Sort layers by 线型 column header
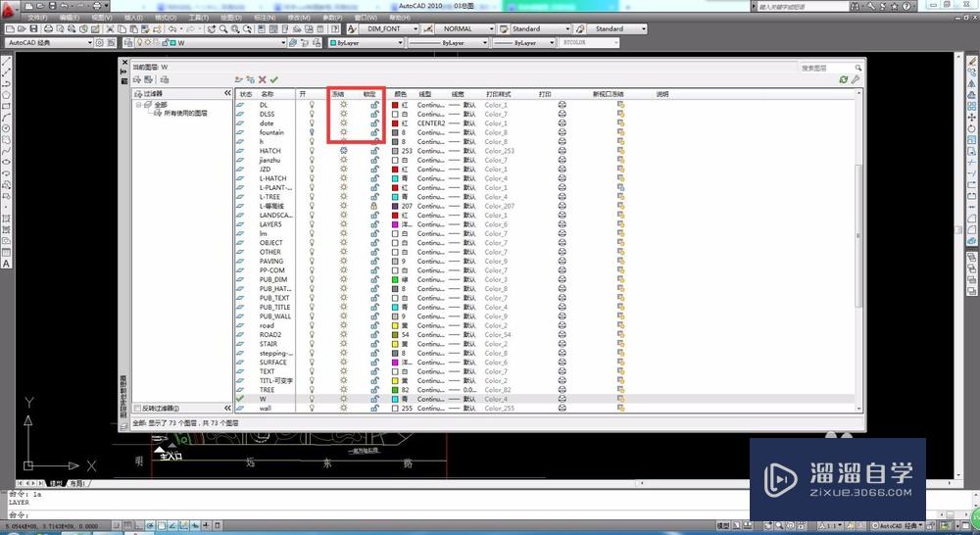The width and height of the screenshot is (980, 535). [425, 94]
